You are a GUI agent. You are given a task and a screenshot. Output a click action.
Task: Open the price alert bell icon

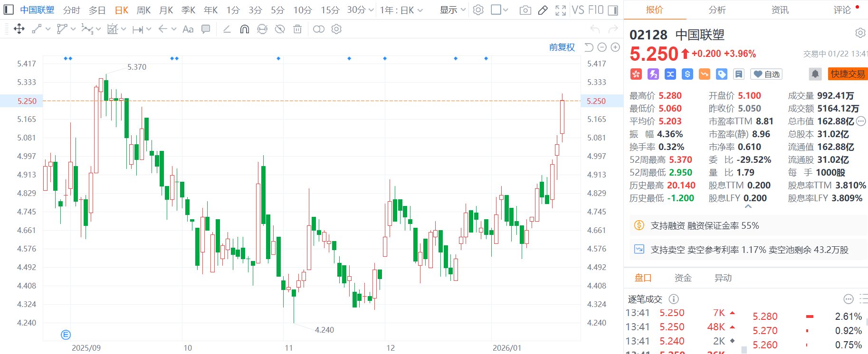(815, 74)
